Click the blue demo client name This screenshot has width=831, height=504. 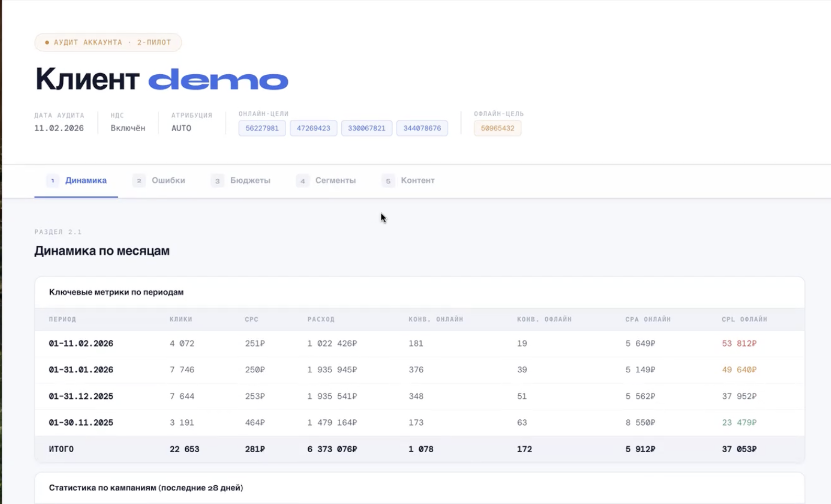218,79
